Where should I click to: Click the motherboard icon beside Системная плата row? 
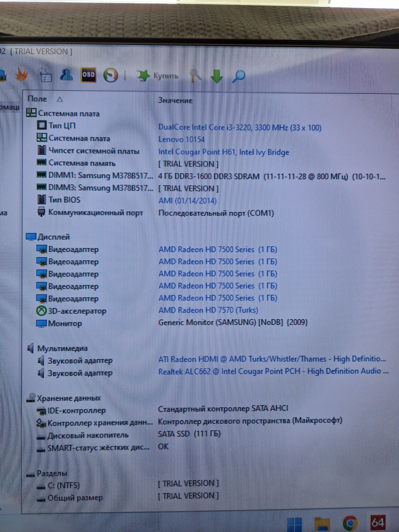pos(41,138)
